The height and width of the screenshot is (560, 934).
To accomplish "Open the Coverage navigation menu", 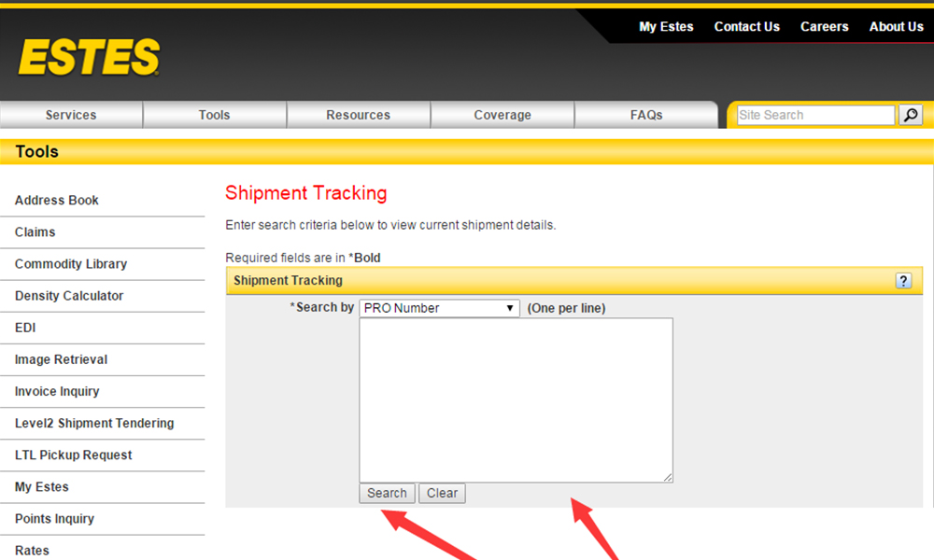I will (x=502, y=115).
